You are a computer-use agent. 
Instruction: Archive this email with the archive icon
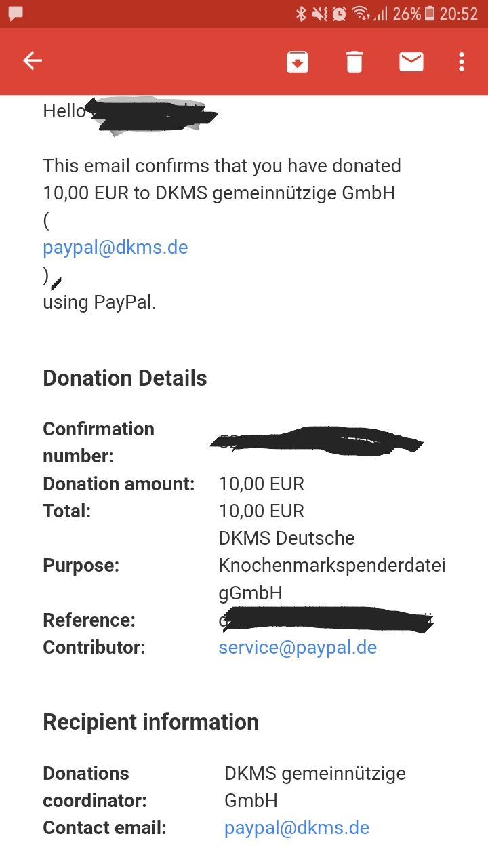point(298,62)
